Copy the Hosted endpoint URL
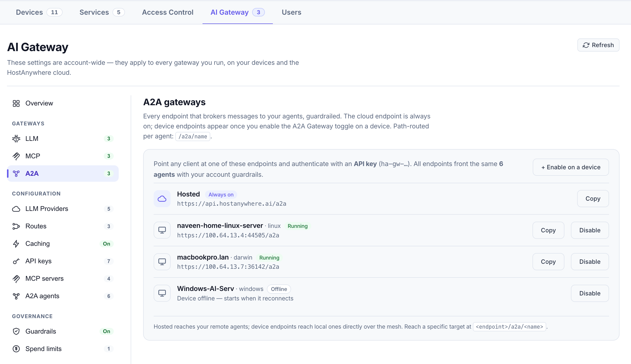The image size is (631, 364). [593, 199]
